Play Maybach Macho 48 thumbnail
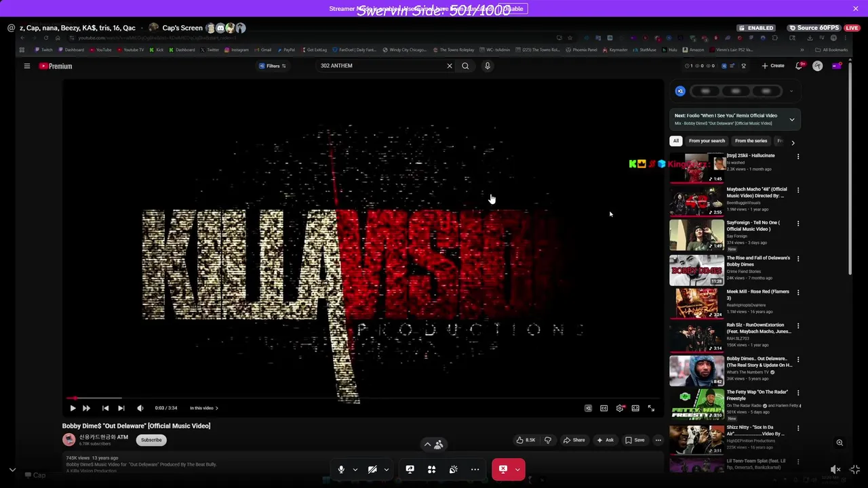The height and width of the screenshot is (488, 868). 696,201
